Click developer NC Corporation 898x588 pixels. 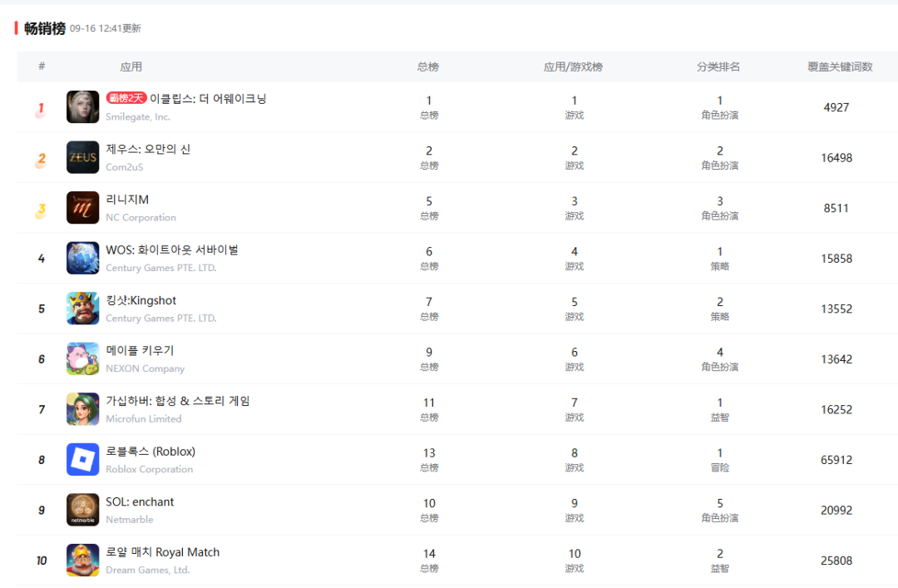[x=141, y=218]
